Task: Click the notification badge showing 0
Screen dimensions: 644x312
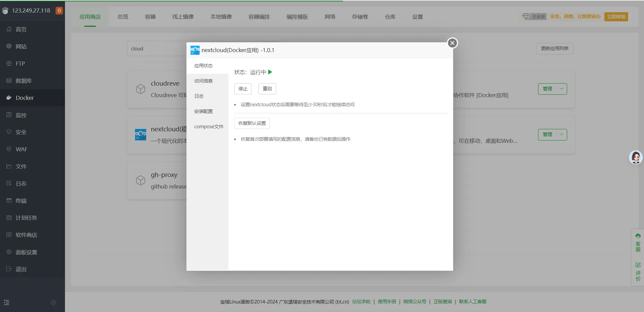Action: pos(59,10)
